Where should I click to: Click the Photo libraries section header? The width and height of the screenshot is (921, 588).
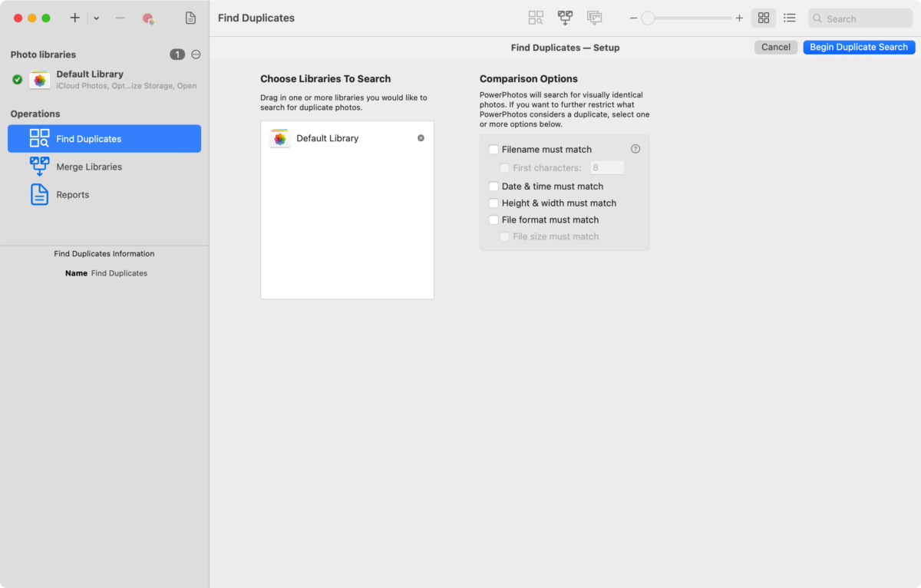coord(43,55)
